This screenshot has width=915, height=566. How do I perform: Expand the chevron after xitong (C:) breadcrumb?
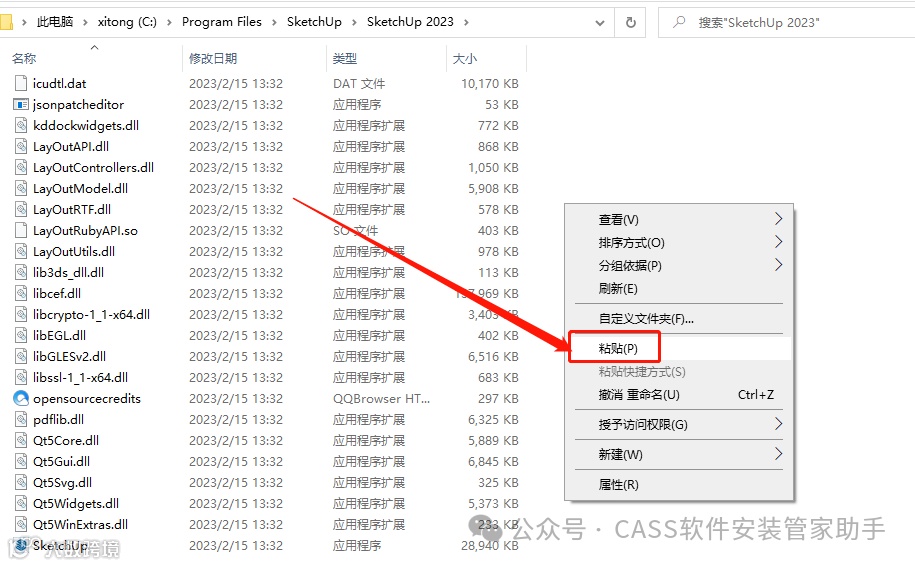[169, 22]
